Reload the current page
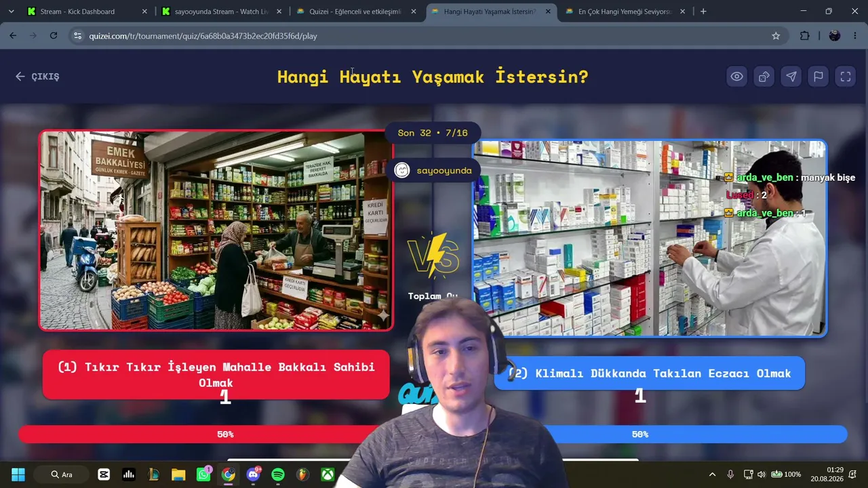Image resolution: width=868 pixels, height=488 pixels. (x=54, y=36)
